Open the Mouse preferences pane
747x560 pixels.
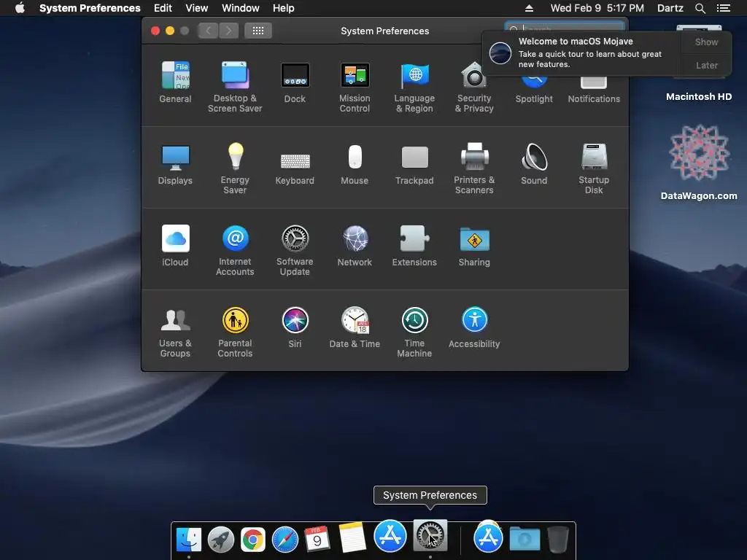[x=355, y=164]
